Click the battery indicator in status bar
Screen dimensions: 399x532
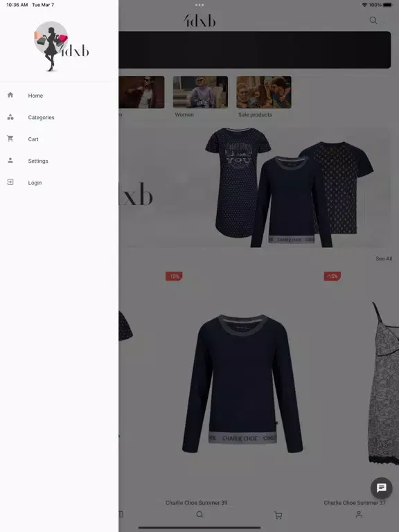tap(388, 5)
